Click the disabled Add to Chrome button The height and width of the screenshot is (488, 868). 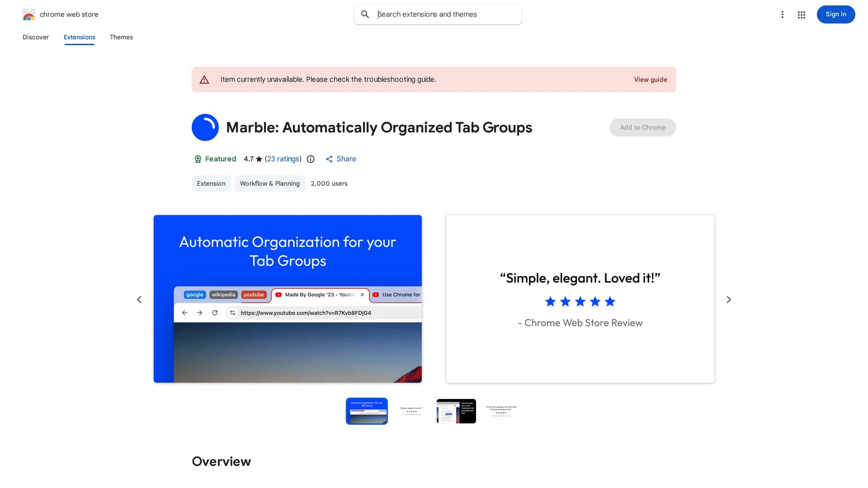click(x=642, y=127)
